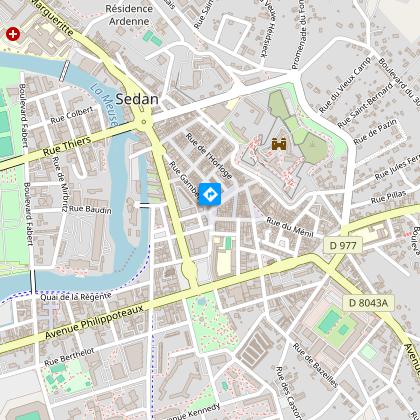Select the Rue de Bazeilles label
Screen dimensions: 420x420
pos(315,366)
